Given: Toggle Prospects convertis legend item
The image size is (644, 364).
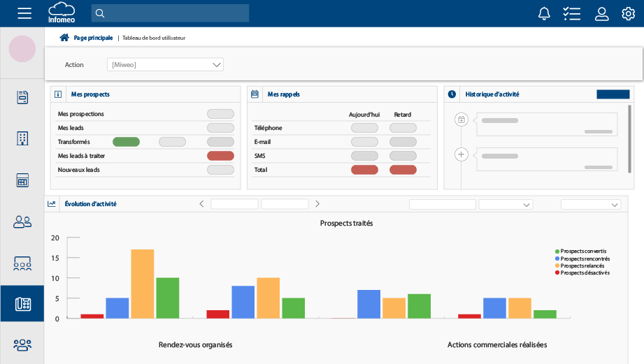Looking at the screenshot, I should (582, 251).
